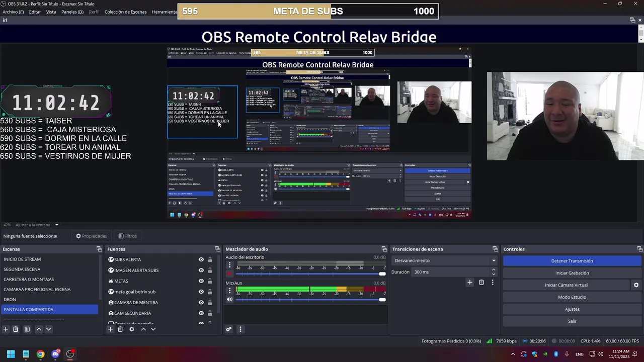
Task: Remove the selected scene with trash icon
Action: 16,329
